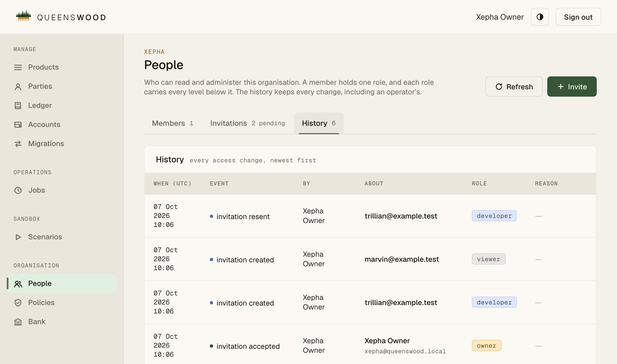Go to Ledger in the sidebar
The height and width of the screenshot is (364, 617).
[62, 105]
